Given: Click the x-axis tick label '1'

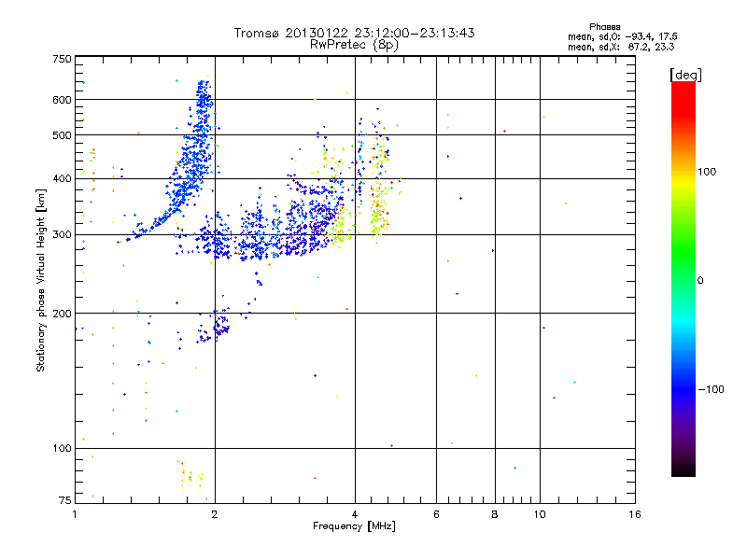Looking at the screenshot, I should tap(75, 514).
